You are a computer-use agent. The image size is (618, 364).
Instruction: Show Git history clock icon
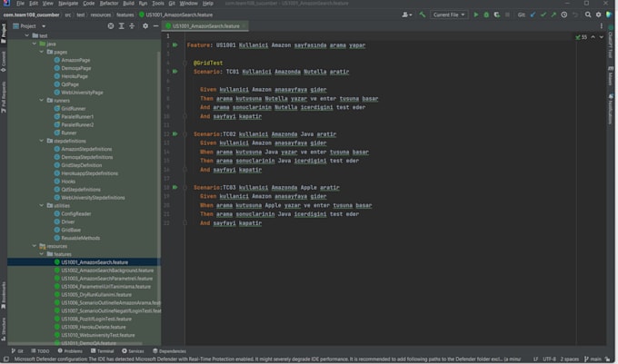click(x=564, y=15)
